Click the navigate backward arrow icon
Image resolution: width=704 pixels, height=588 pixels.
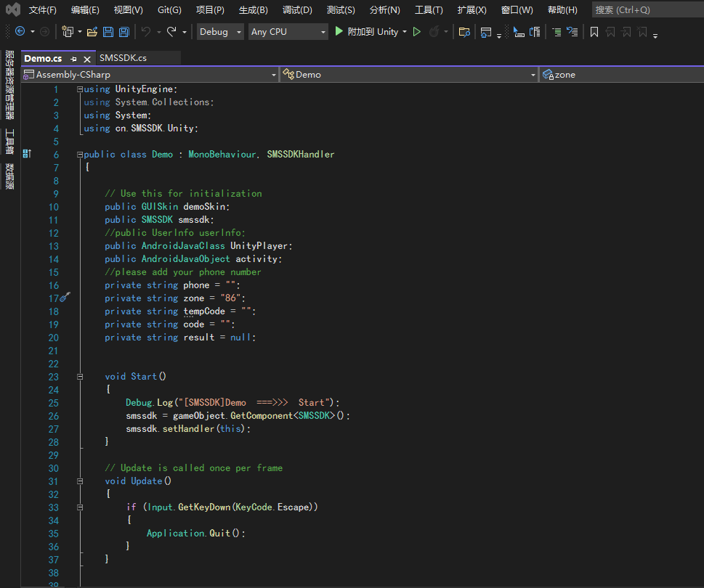20,31
